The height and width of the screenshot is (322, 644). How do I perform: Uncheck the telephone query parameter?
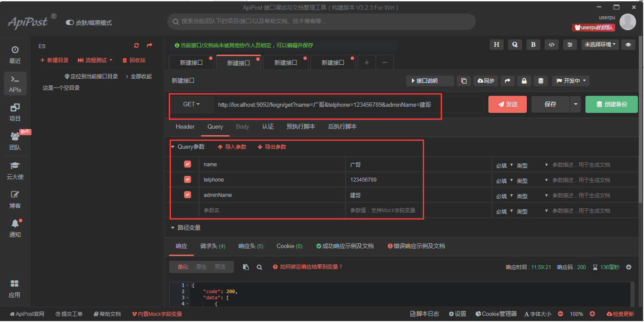[187, 179]
